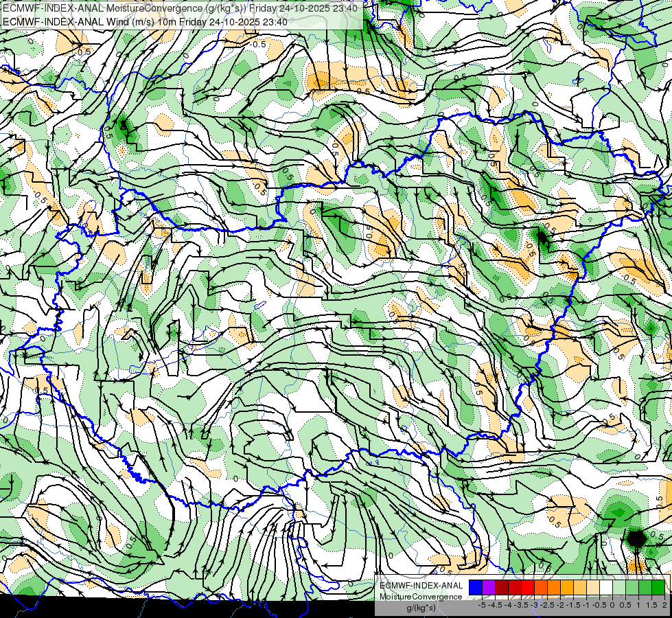This screenshot has width=672, height=618.
Task: Click the -4 tick label on the legend
Action: coord(508,605)
